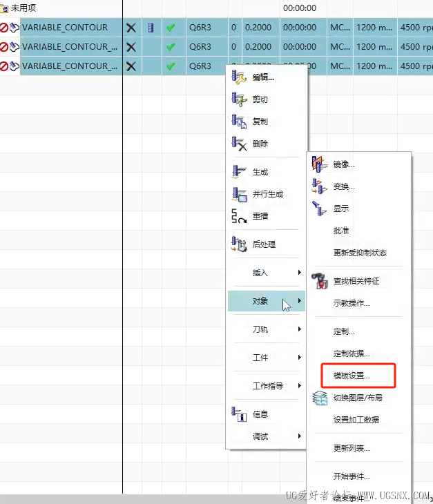Click 4500 rpm cell in second row
The width and height of the screenshot is (433, 504).
coord(416,47)
